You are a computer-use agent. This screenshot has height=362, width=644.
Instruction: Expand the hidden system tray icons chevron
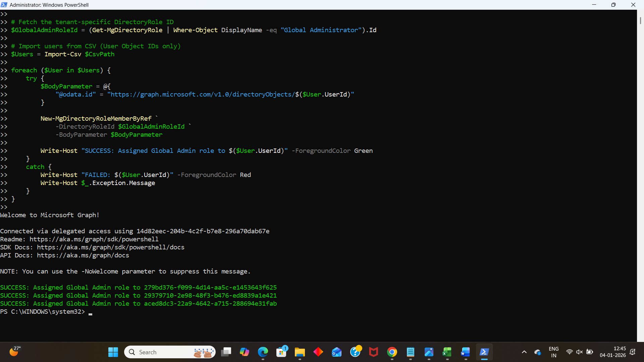(x=524, y=352)
